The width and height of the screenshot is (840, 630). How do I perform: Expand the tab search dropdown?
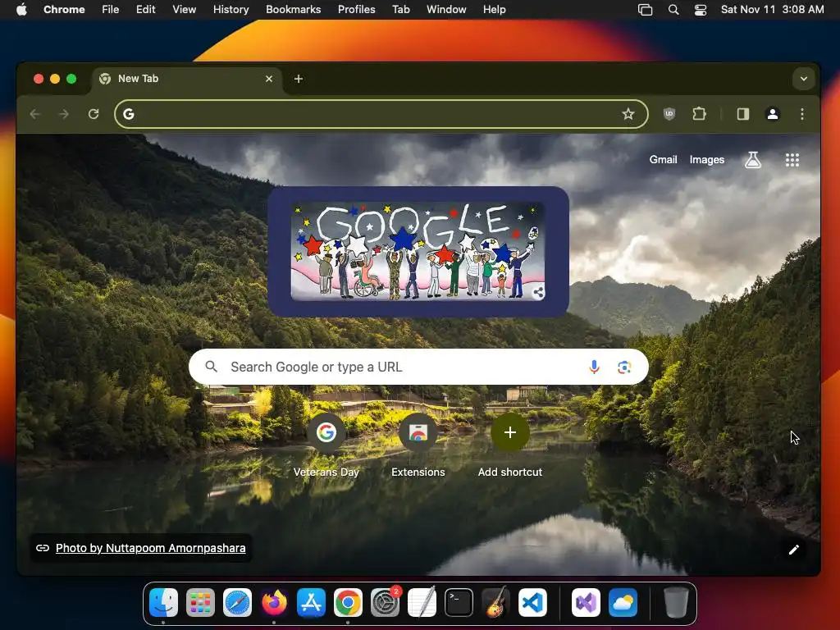(804, 79)
